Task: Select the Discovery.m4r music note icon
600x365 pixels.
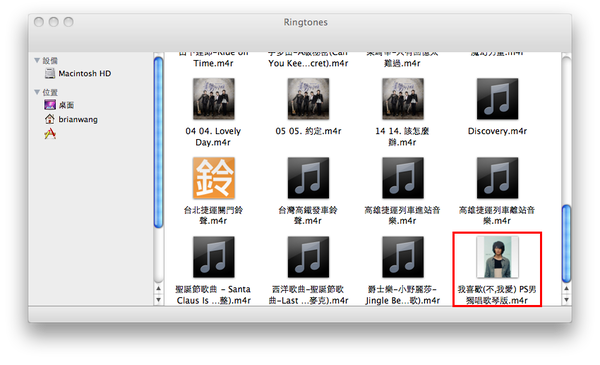Action: pos(497,99)
